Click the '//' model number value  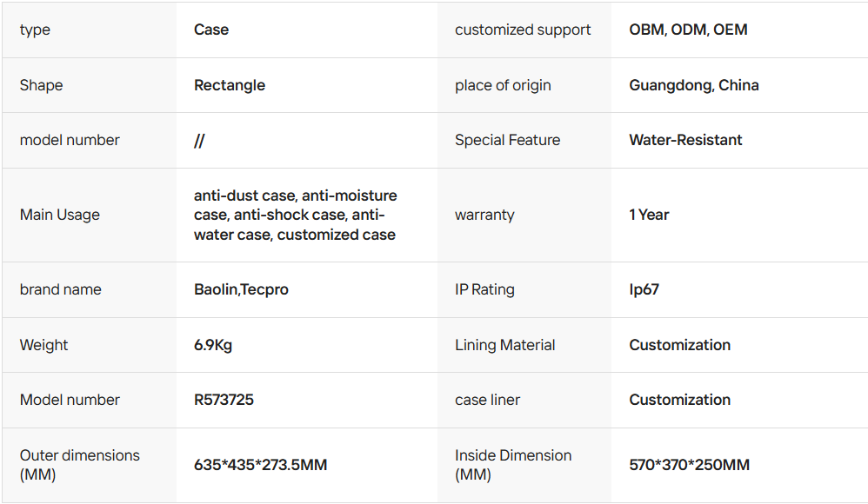[199, 141]
